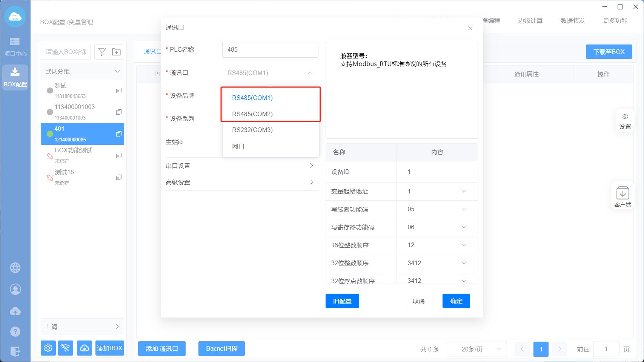Open the 项目中心 sidebar section
The image size is (644, 362).
(x=15, y=46)
